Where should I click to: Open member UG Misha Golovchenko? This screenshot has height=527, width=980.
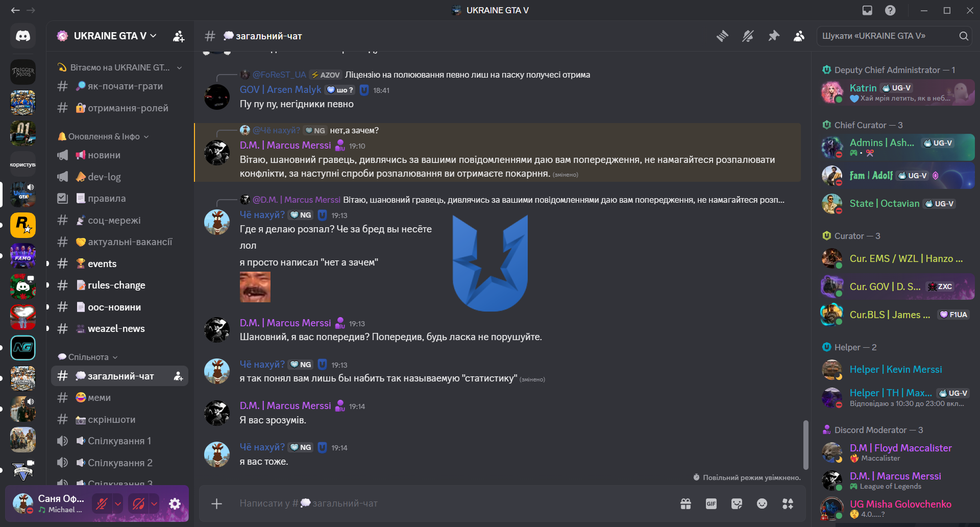coord(898,509)
